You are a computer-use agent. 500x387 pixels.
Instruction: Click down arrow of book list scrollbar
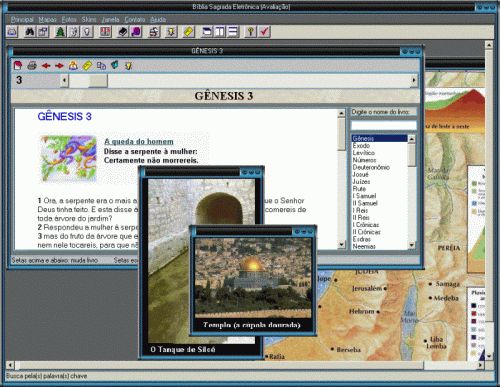pos(412,245)
